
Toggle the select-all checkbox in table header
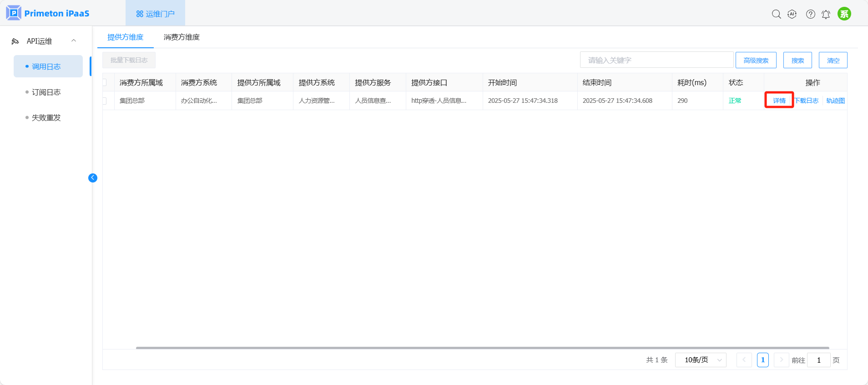tap(105, 82)
